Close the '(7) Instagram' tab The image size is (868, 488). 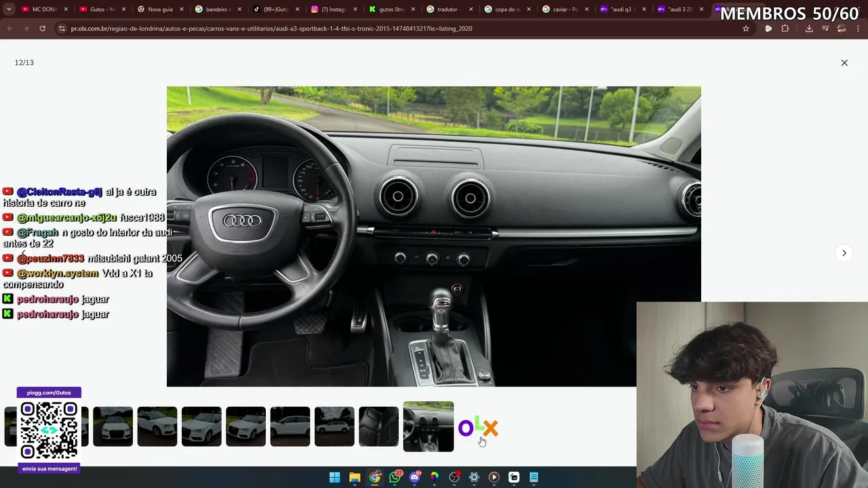[x=355, y=9]
